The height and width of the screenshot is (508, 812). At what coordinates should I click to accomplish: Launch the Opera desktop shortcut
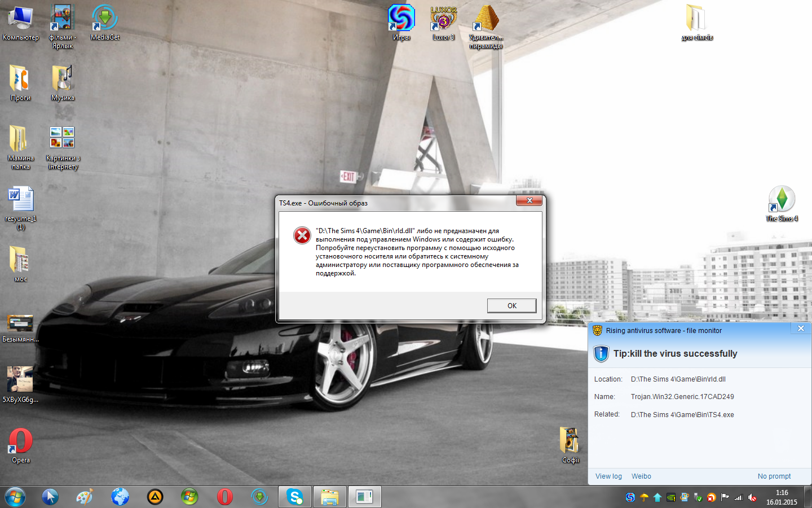pos(21,446)
